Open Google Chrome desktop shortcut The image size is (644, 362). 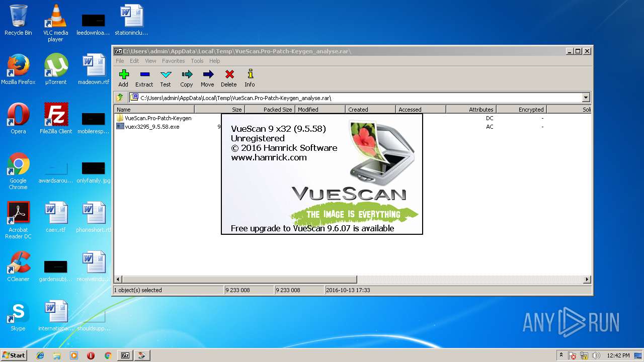point(18,171)
